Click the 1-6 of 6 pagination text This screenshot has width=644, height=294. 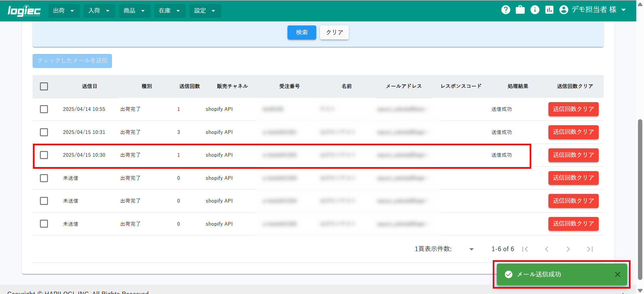pos(503,249)
